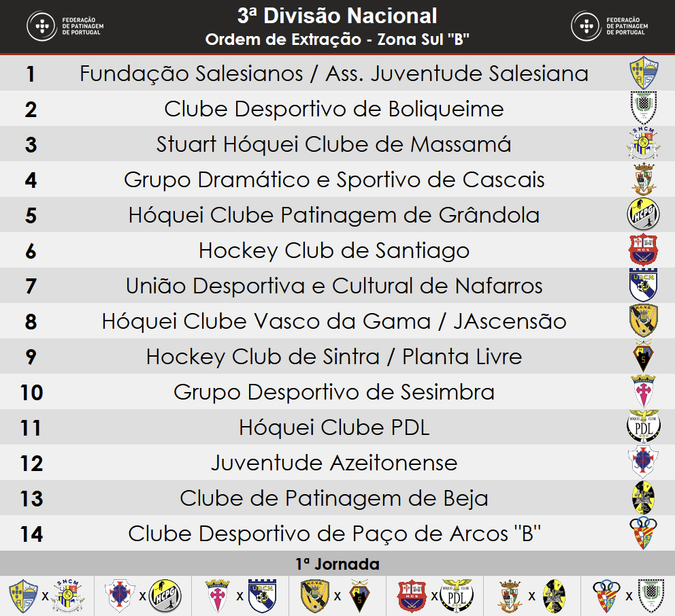
Task: Click the Hockey Club de Santiago team name
Action: click(x=334, y=250)
